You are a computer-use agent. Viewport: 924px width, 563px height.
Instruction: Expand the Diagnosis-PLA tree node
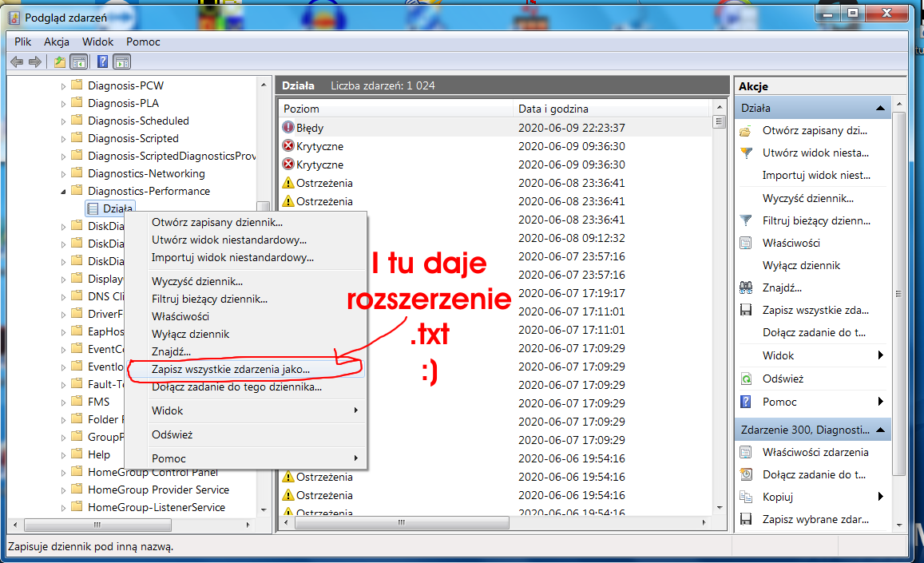point(64,104)
